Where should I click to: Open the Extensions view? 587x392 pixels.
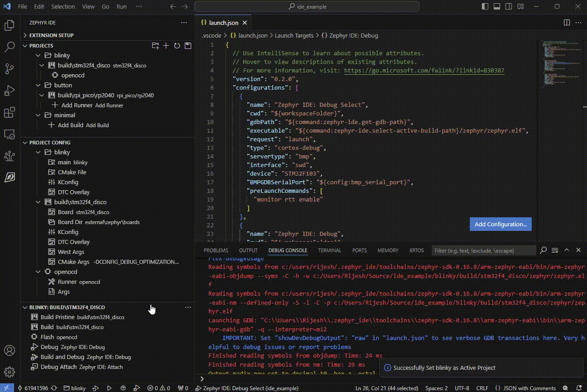click(9, 112)
